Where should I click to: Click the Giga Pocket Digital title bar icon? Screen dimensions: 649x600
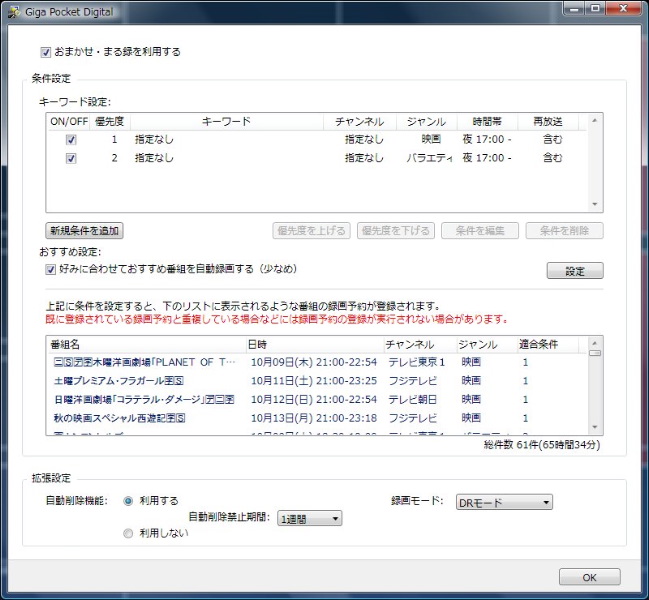[x=13, y=9]
